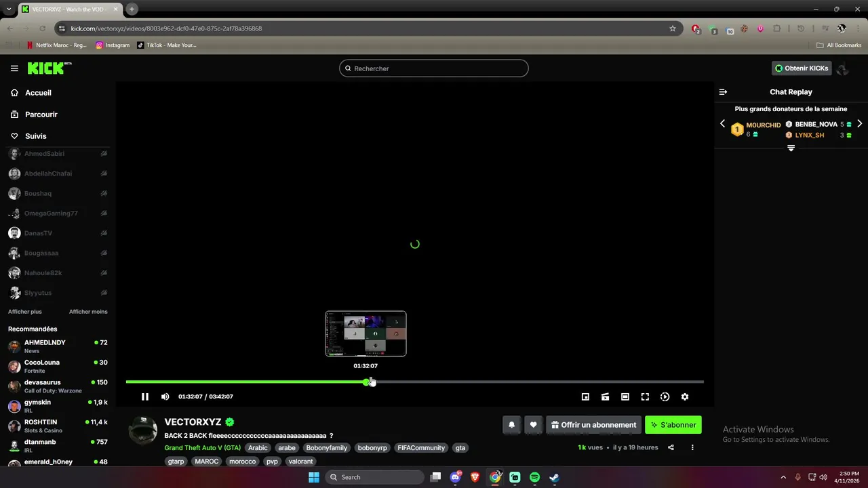The height and width of the screenshot is (488, 868).
Task: Click LYNX_SH donor name
Action: tap(810, 136)
